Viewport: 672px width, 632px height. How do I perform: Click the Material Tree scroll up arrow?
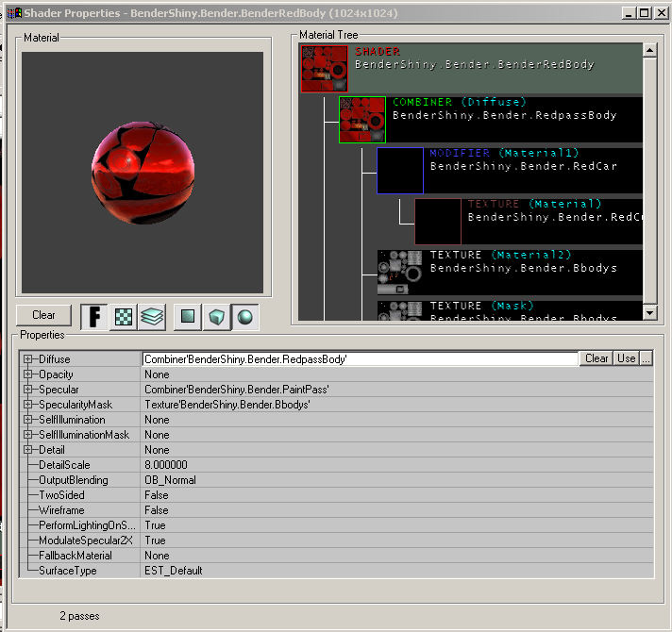tap(649, 51)
